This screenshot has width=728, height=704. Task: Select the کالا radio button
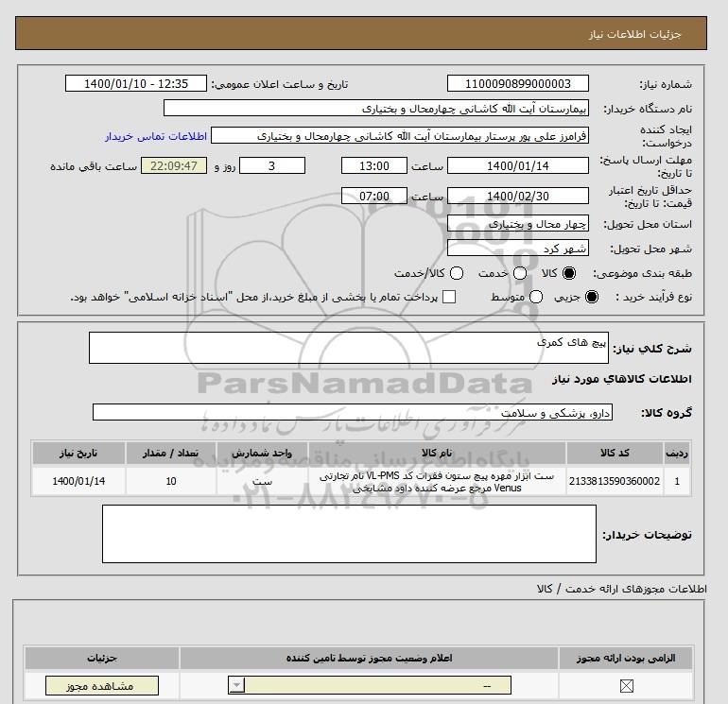click(569, 273)
